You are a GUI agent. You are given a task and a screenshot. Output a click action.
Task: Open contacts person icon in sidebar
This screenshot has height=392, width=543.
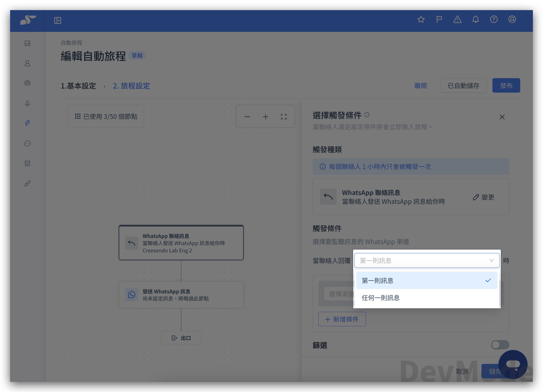[x=28, y=63]
